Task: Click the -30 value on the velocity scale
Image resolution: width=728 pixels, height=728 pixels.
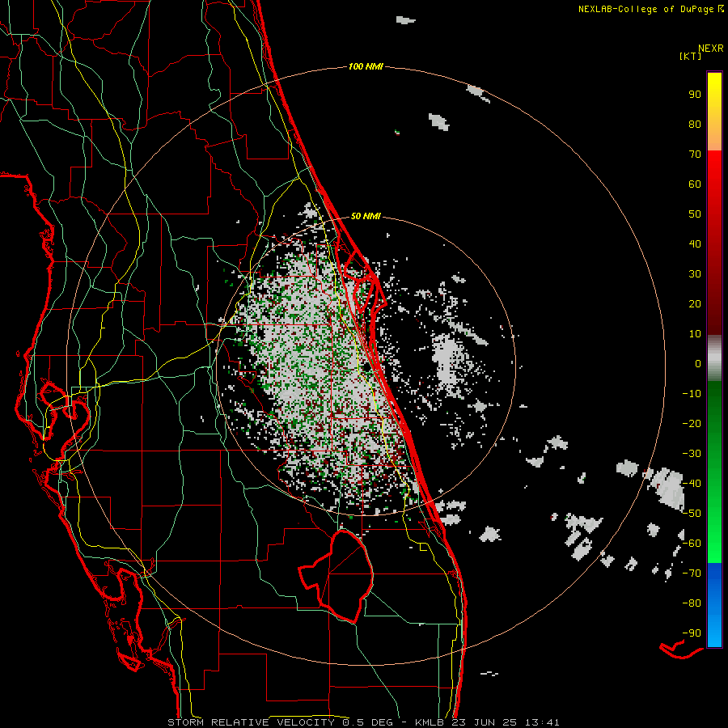Action: pos(692,454)
